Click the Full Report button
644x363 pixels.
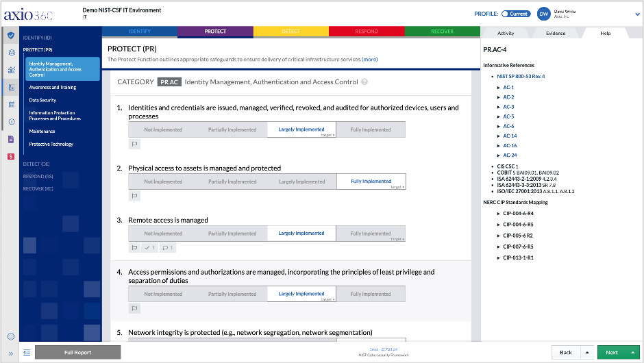pos(77,352)
